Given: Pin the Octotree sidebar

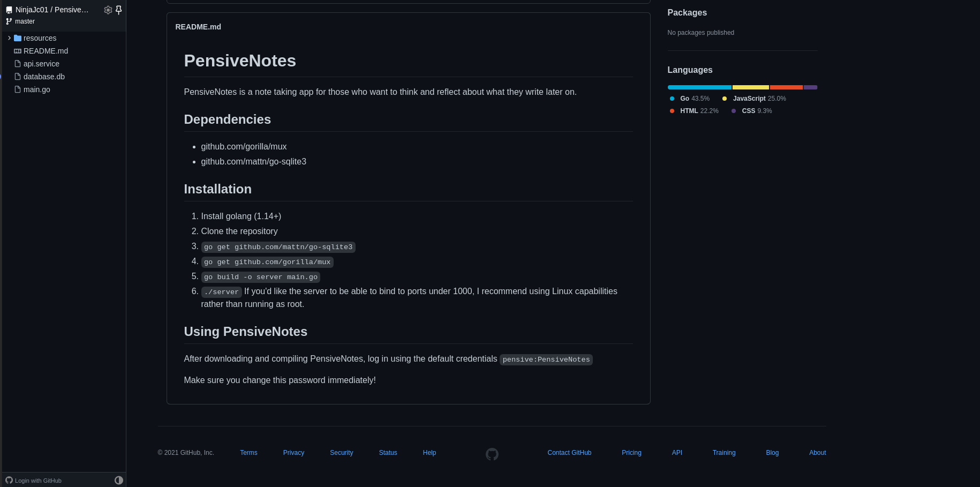Looking at the screenshot, I should (119, 10).
